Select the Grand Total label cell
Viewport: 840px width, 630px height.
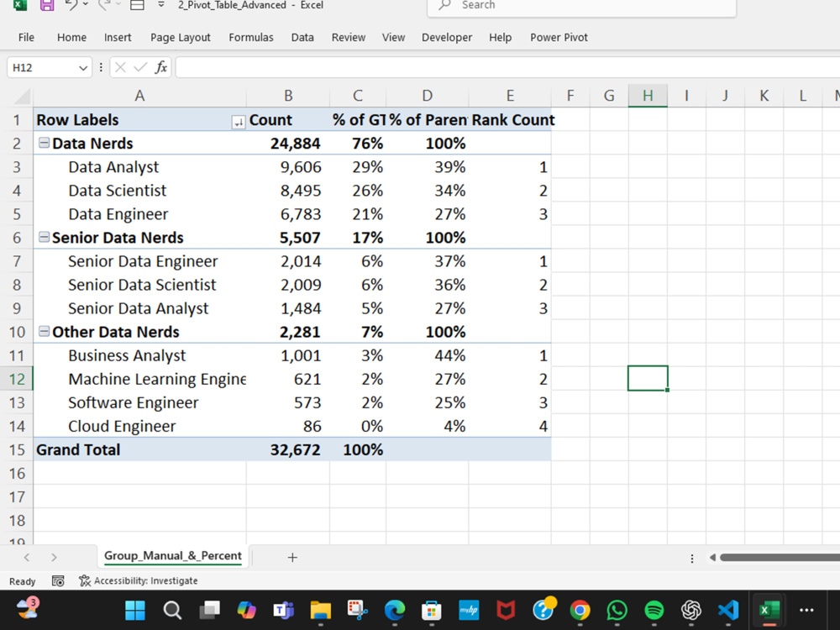tap(139, 449)
